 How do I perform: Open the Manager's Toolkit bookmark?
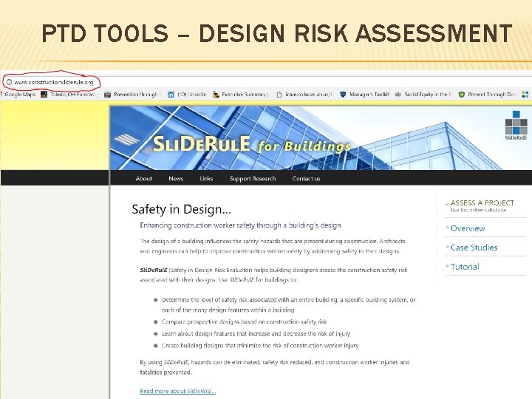[369, 95]
